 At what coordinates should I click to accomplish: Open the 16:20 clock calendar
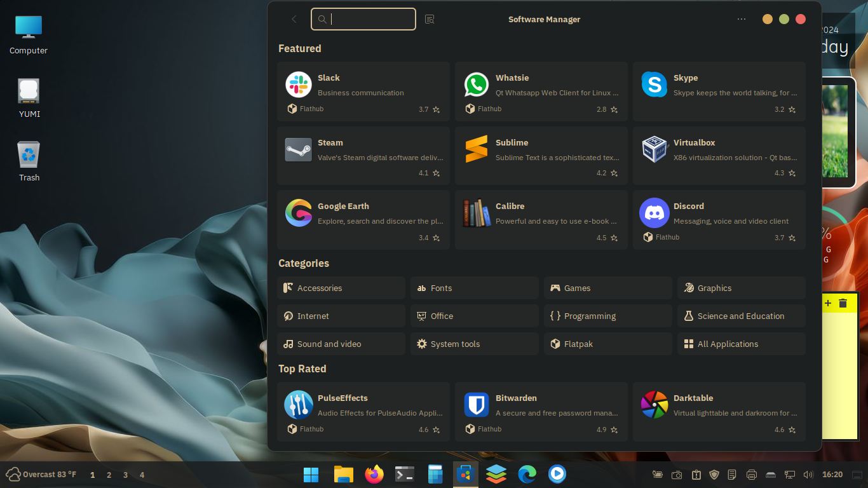coord(832,475)
